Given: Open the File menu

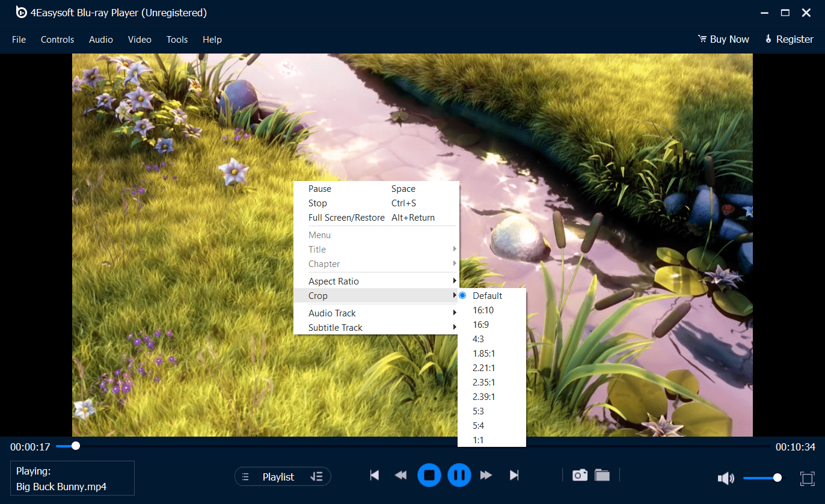Looking at the screenshot, I should click(19, 39).
